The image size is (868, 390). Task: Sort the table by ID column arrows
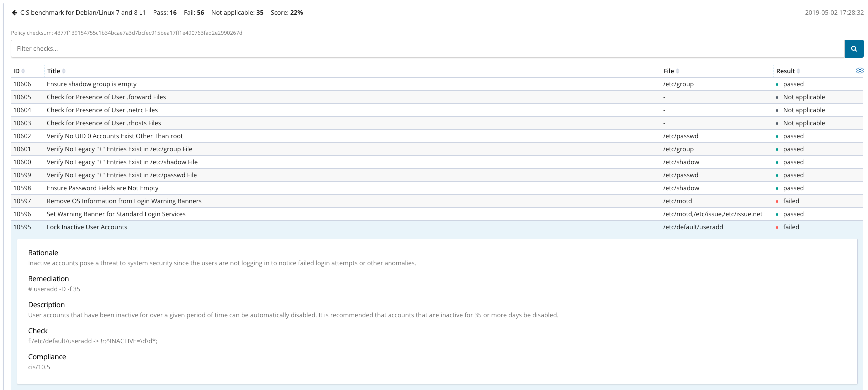pos(23,71)
